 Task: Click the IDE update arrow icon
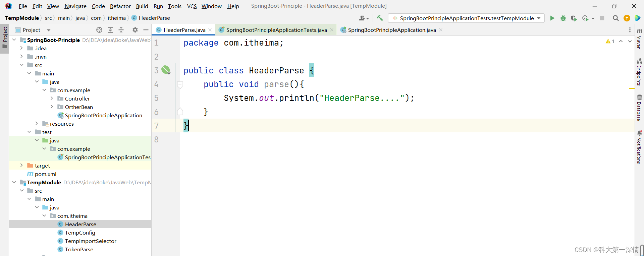(x=627, y=18)
